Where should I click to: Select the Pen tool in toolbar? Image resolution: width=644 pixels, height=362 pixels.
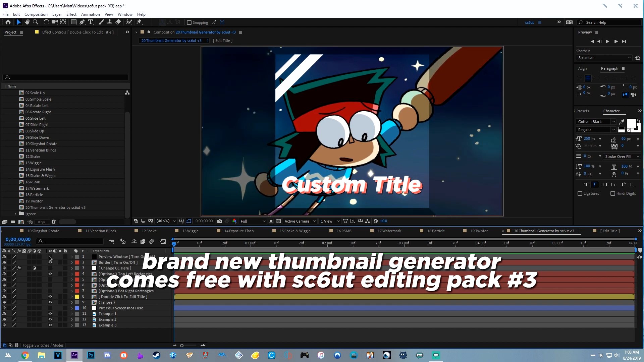point(82,22)
